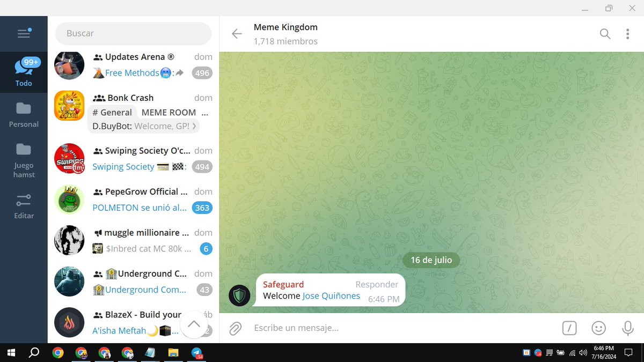This screenshot has height=362, width=644.
Task: Click the Telegram taskbar icon
Action: pos(196,353)
